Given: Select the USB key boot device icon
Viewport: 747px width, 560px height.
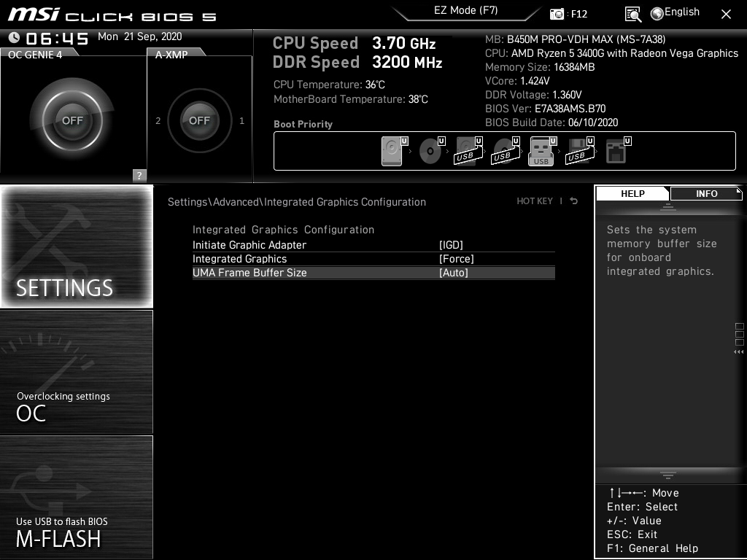Looking at the screenshot, I should (x=542, y=151).
